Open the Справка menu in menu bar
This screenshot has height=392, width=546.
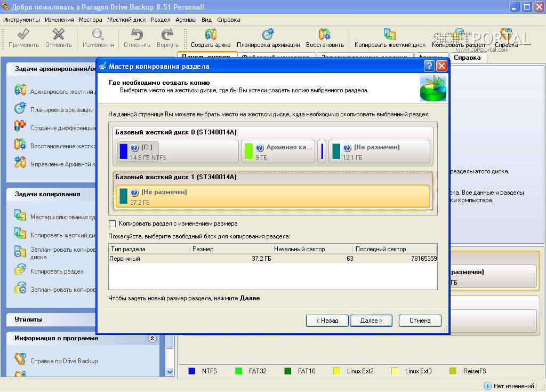click(228, 20)
